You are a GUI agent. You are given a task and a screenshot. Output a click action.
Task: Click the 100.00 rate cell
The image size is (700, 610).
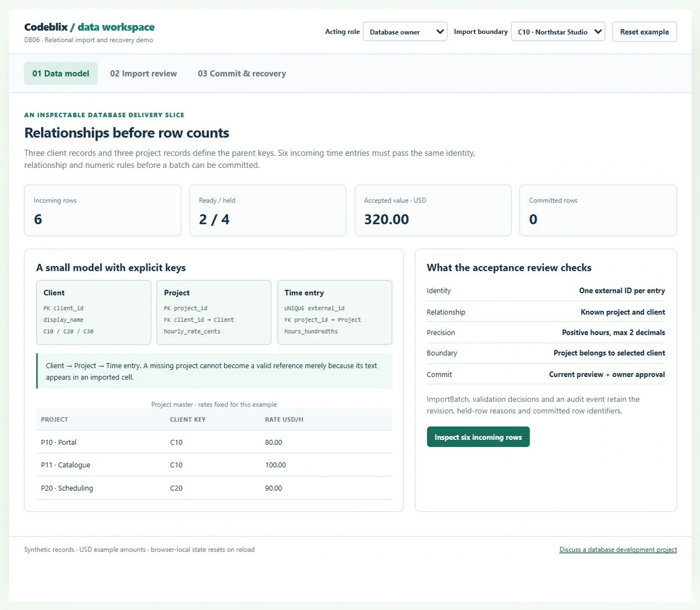pyautogui.click(x=276, y=465)
